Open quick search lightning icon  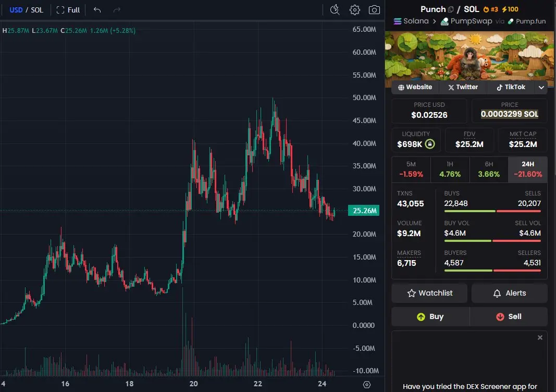335,10
